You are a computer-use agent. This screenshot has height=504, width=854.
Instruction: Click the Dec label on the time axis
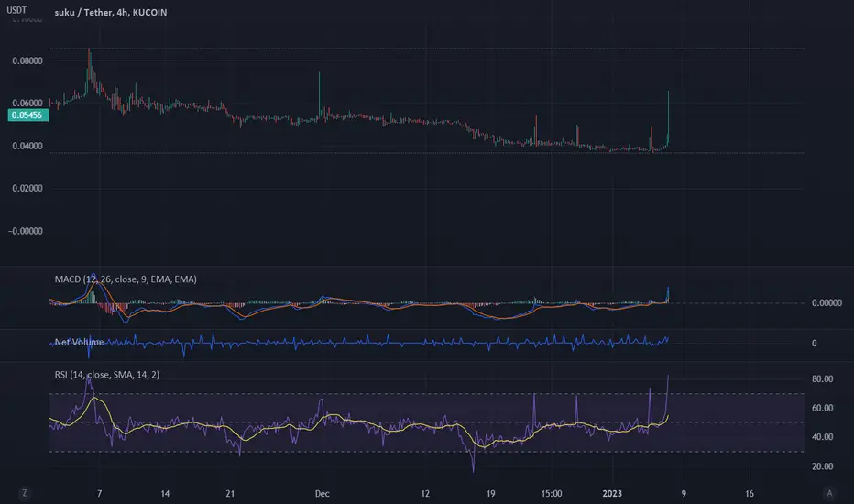point(322,493)
